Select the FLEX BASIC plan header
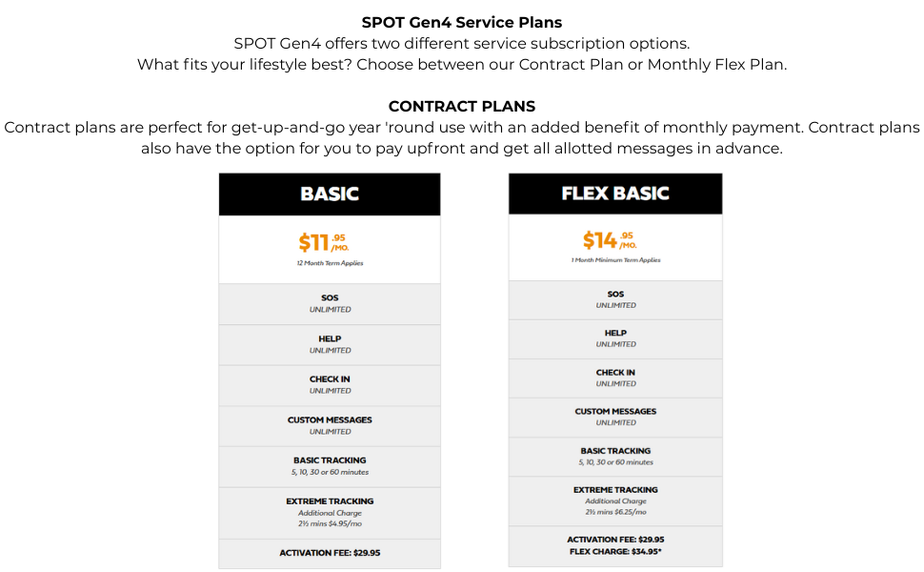The image size is (924, 572). 615,193
